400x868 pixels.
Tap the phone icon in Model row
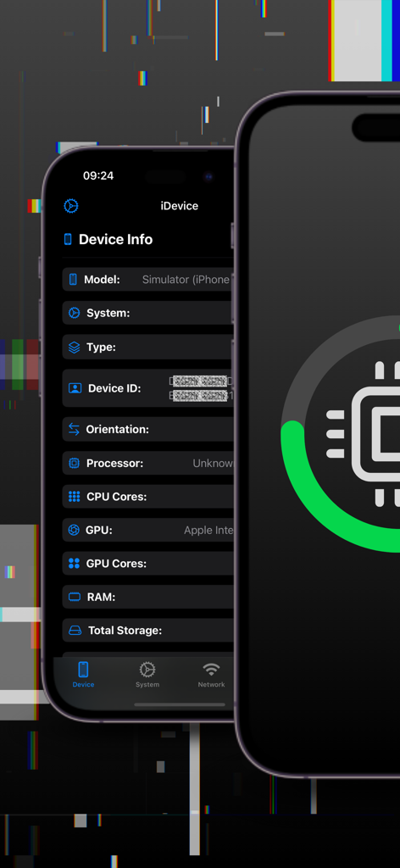coord(73,280)
